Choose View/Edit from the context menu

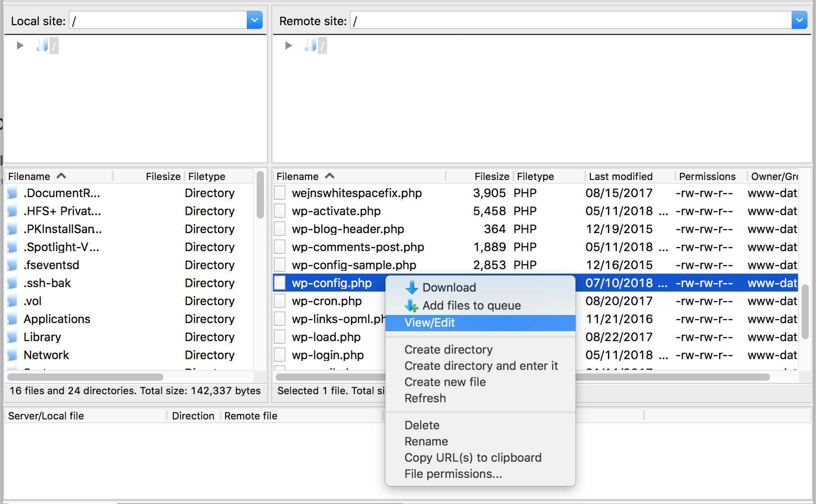pos(430,323)
